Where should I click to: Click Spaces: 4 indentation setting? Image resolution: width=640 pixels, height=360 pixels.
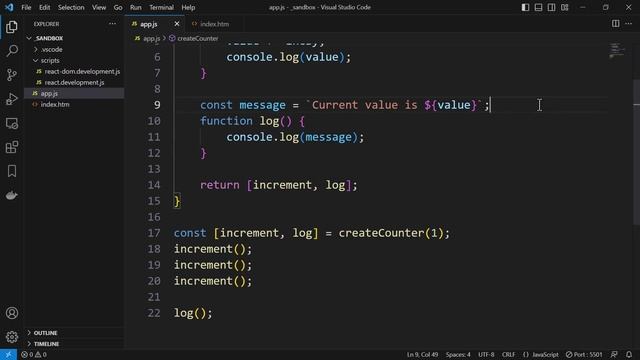(x=458, y=355)
